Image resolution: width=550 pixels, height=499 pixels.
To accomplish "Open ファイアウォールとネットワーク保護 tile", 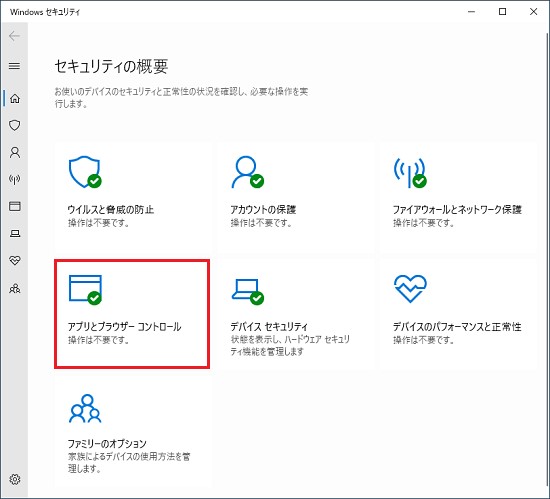I will [x=458, y=196].
